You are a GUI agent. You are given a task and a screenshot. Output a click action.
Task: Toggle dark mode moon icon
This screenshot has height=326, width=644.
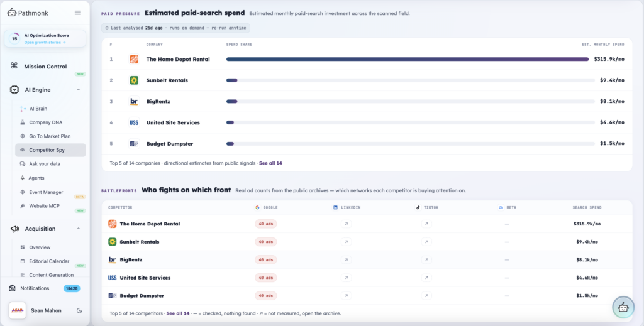79,310
